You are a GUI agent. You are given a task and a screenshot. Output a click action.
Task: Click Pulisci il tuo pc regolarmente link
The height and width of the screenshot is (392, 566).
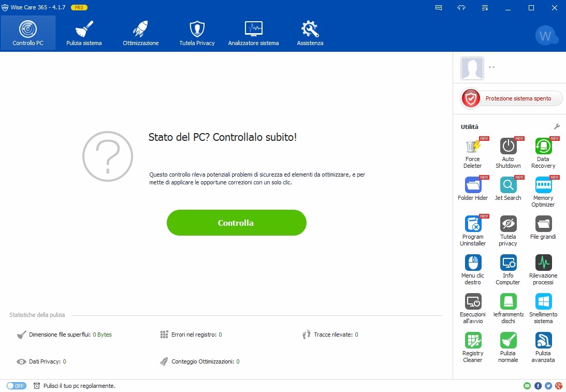[x=79, y=386]
